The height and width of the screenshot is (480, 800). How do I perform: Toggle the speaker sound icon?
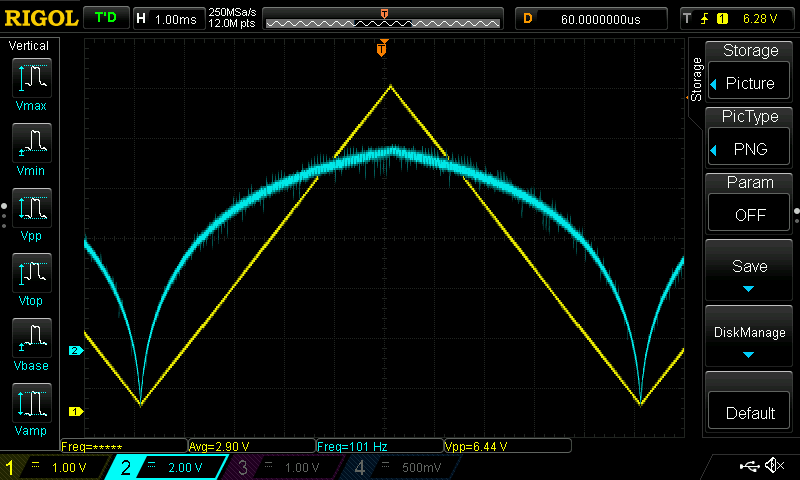coord(774,466)
